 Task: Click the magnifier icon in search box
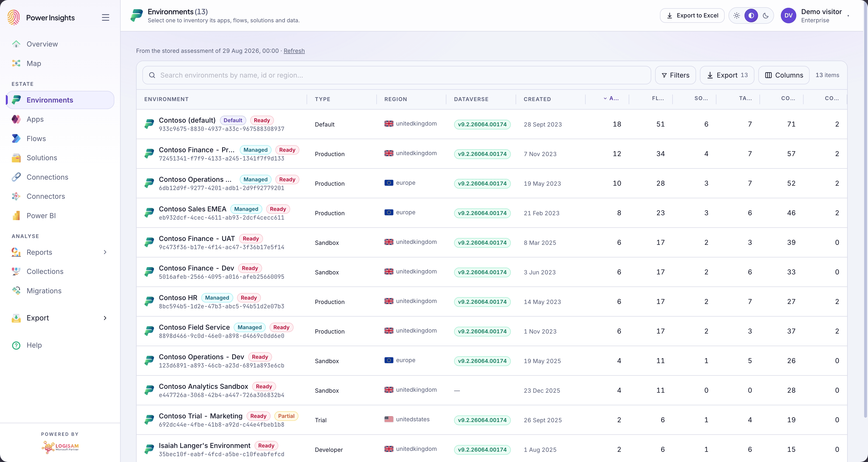coord(152,75)
